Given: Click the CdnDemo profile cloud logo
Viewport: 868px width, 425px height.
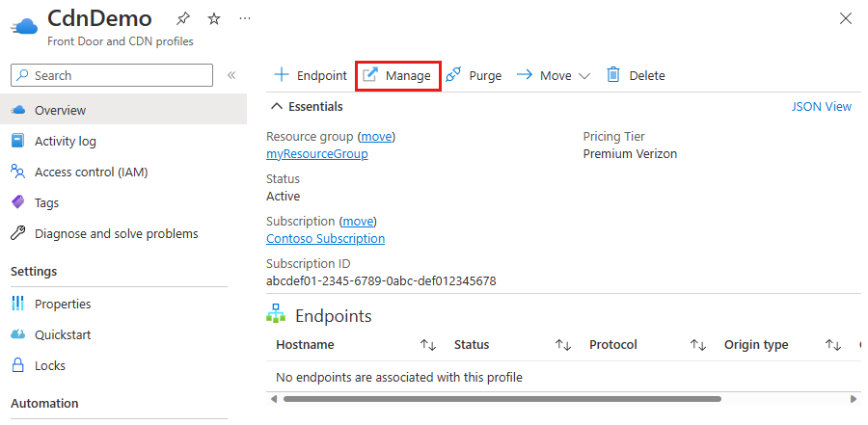Looking at the screenshot, I should tap(24, 25).
